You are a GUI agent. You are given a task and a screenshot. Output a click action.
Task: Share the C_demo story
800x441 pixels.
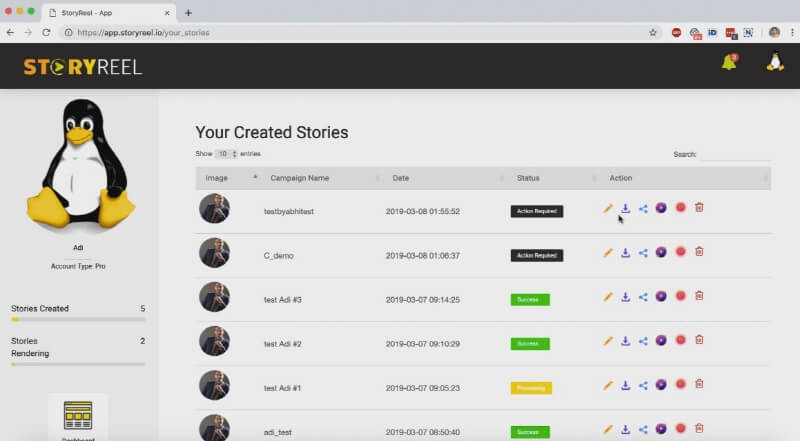(643, 253)
